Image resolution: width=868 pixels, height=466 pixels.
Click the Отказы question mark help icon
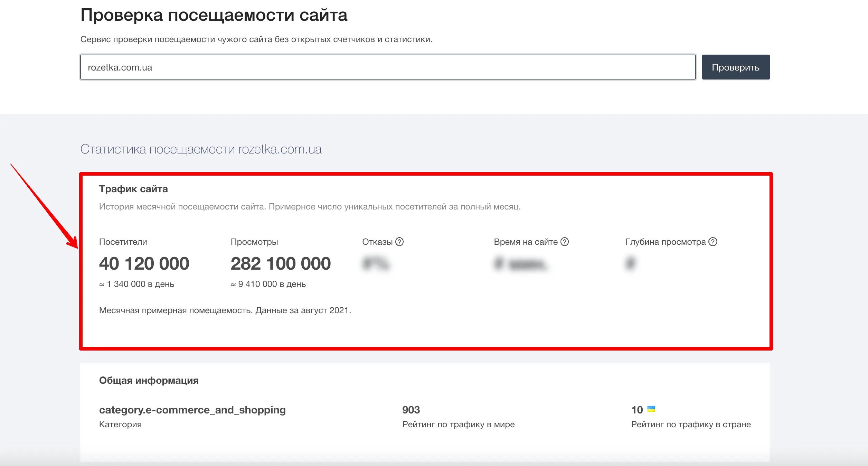pyautogui.click(x=399, y=242)
